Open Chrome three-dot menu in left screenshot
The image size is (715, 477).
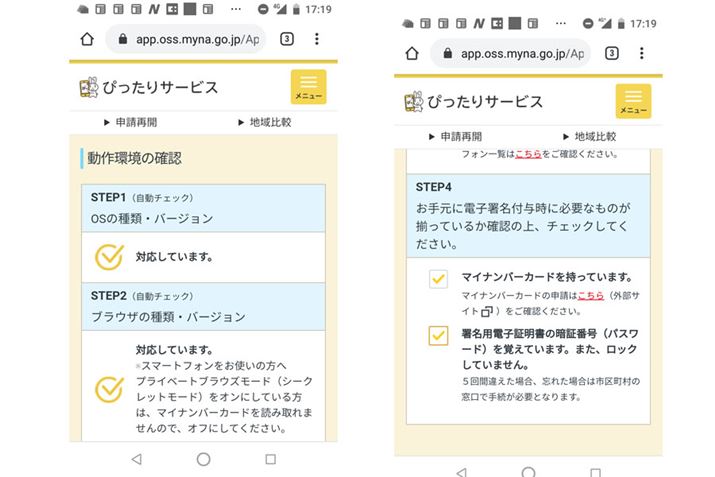(x=317, y=39)
